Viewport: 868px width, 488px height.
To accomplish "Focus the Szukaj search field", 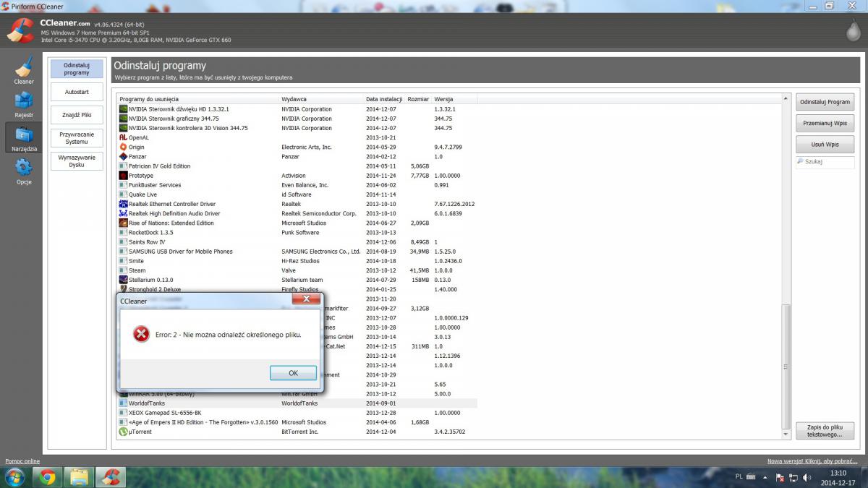I will click(x=825, y=162).
